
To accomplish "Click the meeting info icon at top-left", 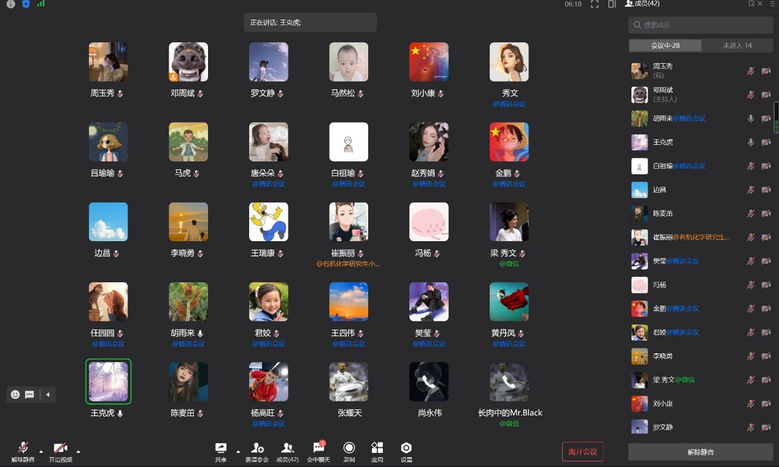I will 12,5.
